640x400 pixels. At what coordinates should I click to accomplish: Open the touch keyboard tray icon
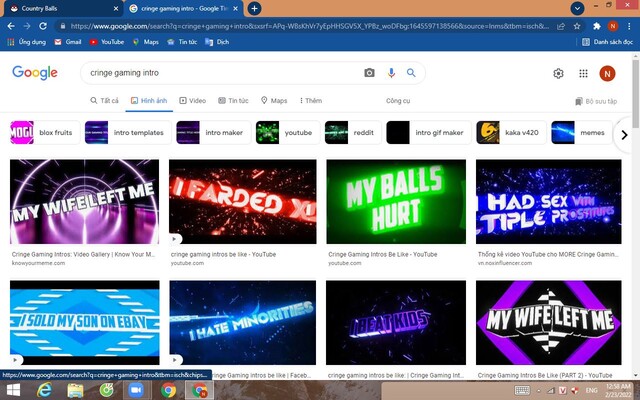522,391
